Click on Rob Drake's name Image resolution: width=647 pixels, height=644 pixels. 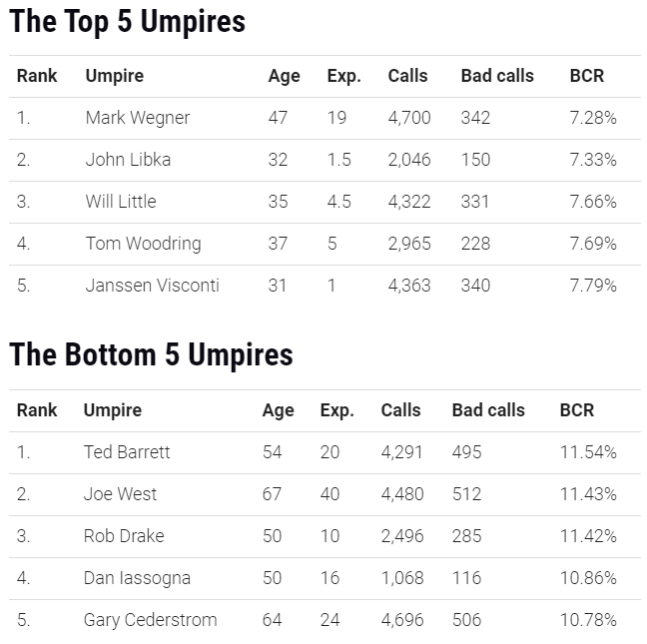124,536
